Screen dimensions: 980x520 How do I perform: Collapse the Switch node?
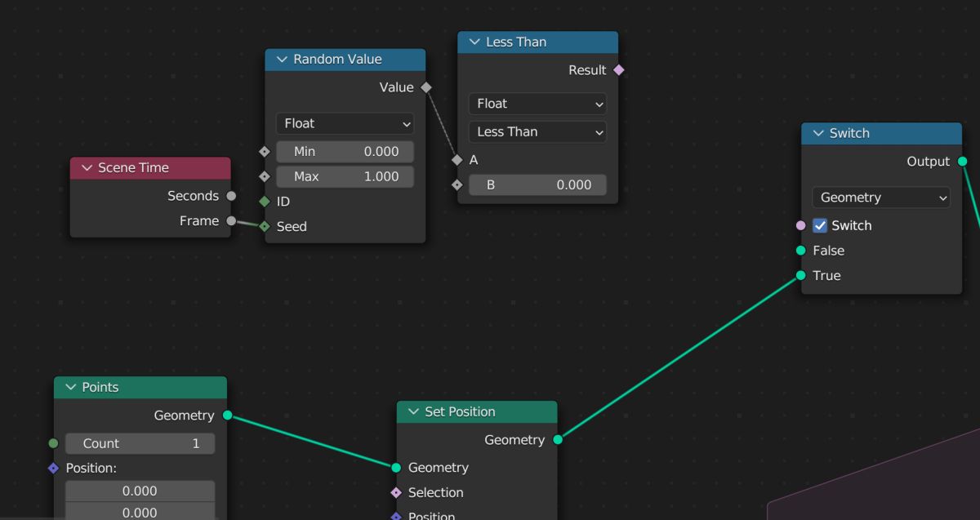point(818,134)
